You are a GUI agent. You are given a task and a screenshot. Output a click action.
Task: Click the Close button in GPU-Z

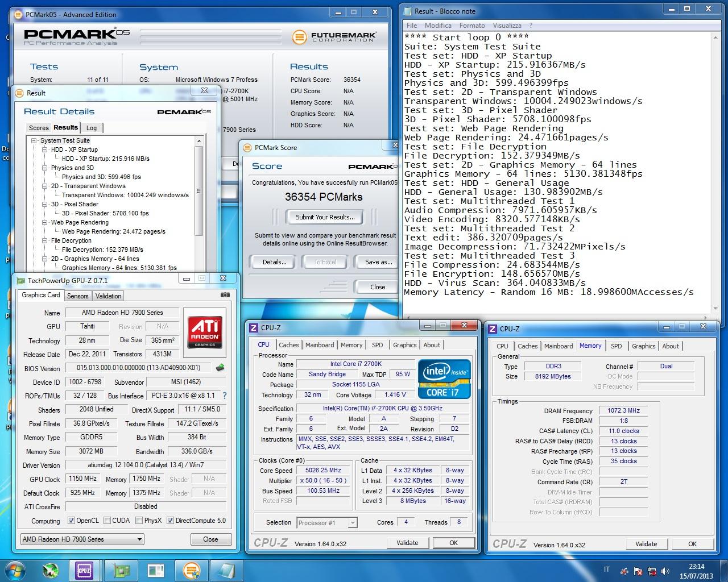point(210,539)
